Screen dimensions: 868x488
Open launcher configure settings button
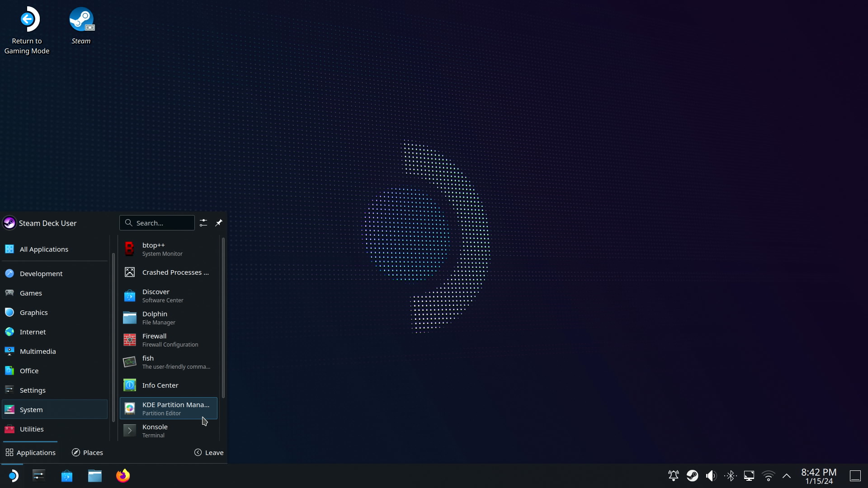pos(203,223)
